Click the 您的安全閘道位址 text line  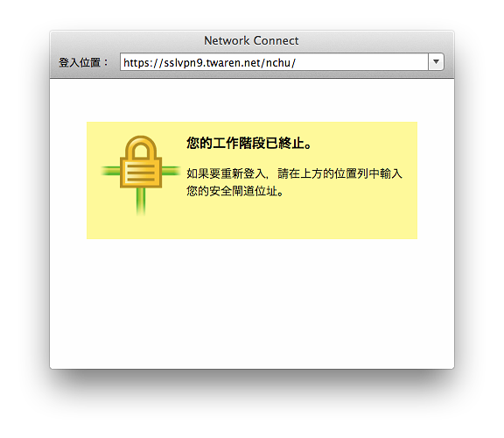coord(235,191)
